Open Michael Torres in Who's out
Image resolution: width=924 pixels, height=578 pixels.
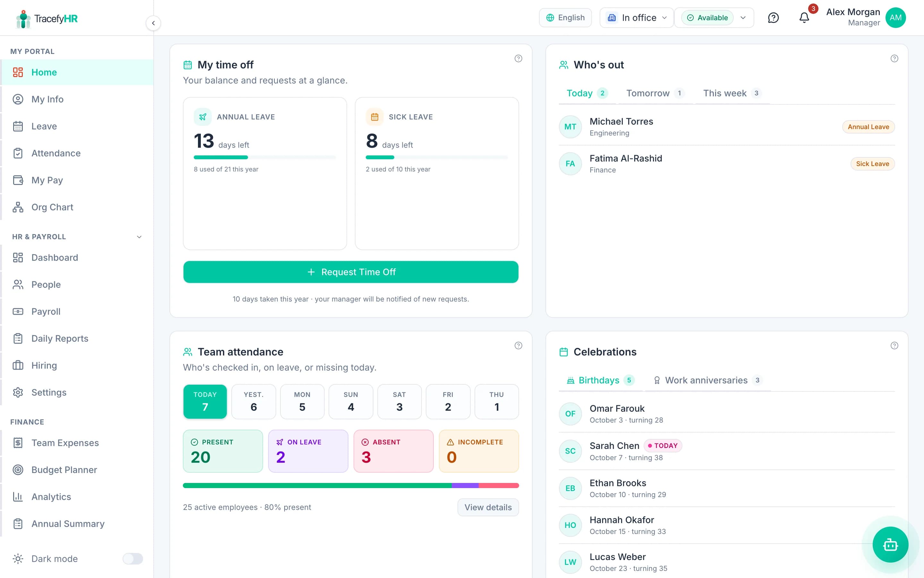[727, 127]
